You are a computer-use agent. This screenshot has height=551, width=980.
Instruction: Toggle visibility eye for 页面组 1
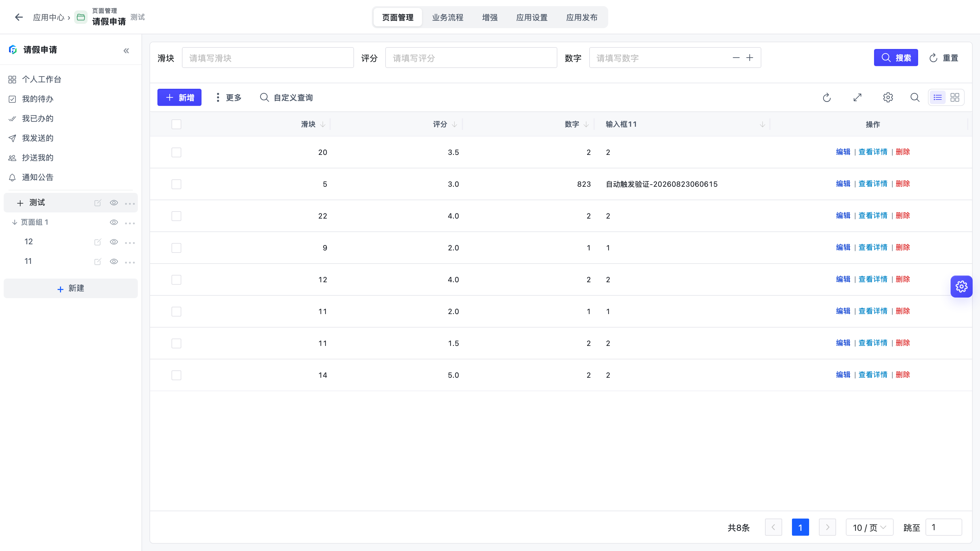coord(114,222)
